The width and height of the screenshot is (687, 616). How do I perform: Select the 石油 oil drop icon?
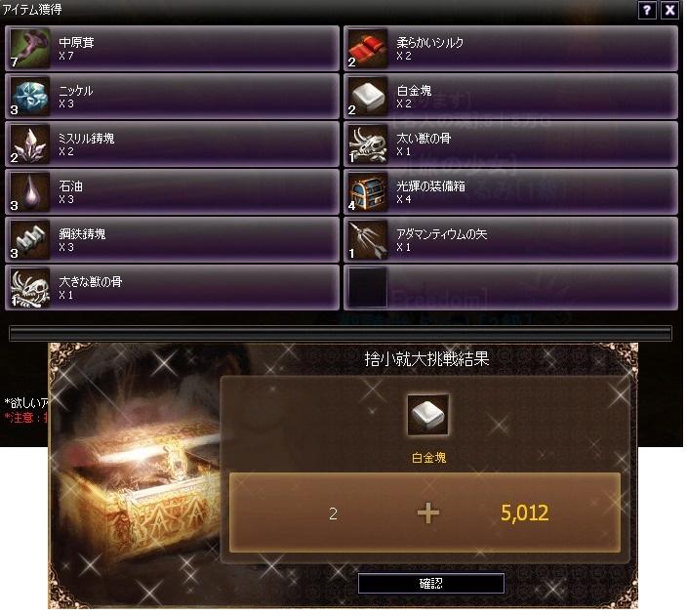point(29,191)
